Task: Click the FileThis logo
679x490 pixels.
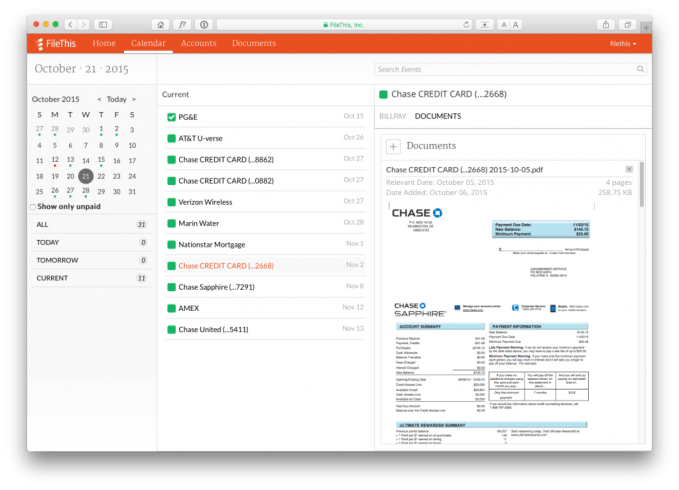Action: (x=56, y=43)
